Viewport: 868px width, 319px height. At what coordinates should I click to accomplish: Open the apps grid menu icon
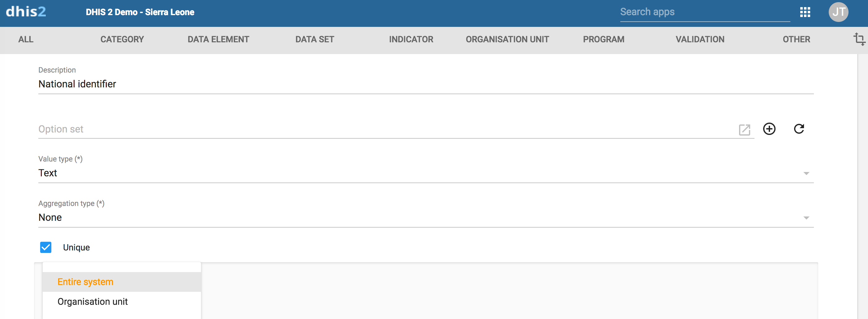click(805, 12)
